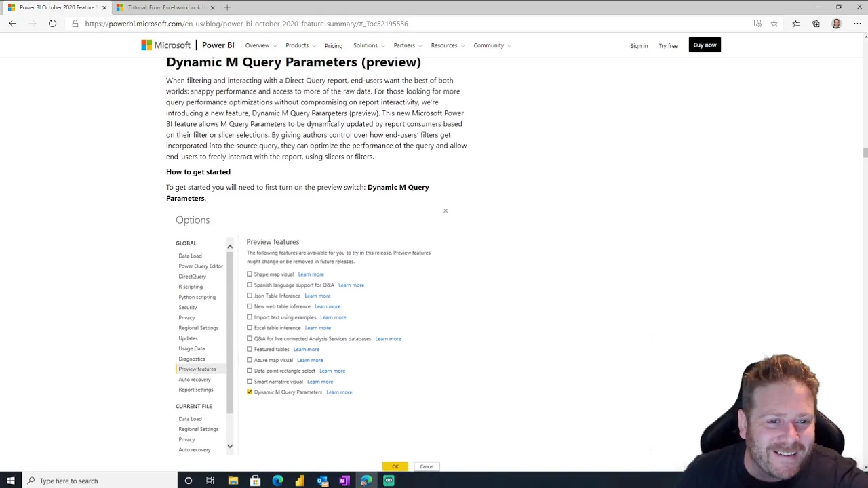Uncheck Dynamic M Query Parameters
Viewport: 868px width, 488px height.
[250, 392]
